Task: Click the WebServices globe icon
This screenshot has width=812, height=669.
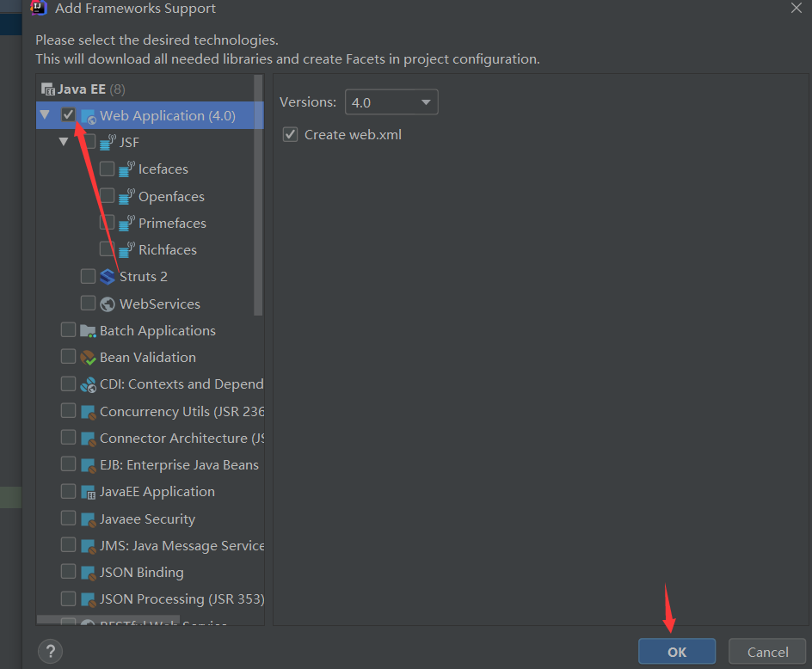Action: (108, 304)
